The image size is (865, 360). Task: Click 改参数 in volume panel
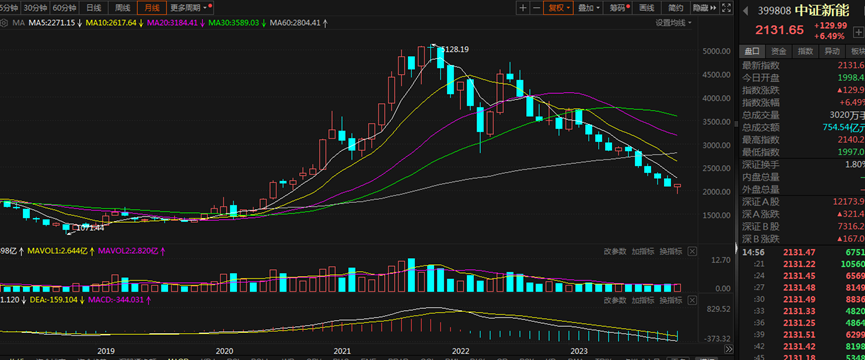[x=615, y=251]
